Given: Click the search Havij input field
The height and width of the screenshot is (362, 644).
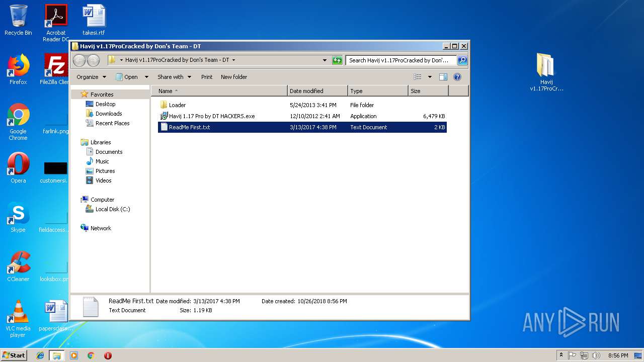Looking at the screenshot, I should coord(401,60).
